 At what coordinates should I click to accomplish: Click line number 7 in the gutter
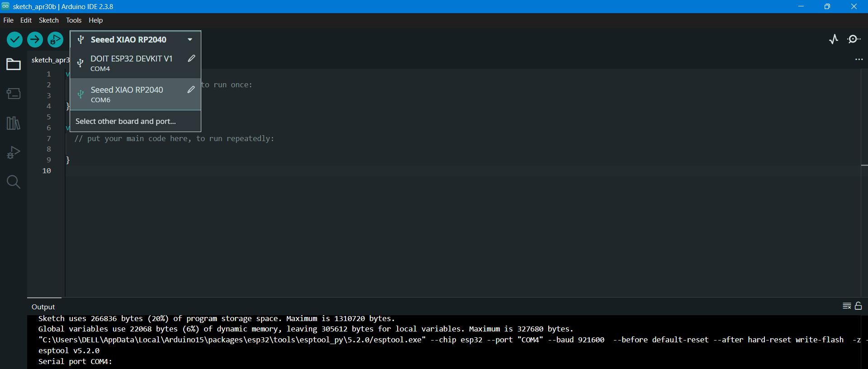point(49,138)
